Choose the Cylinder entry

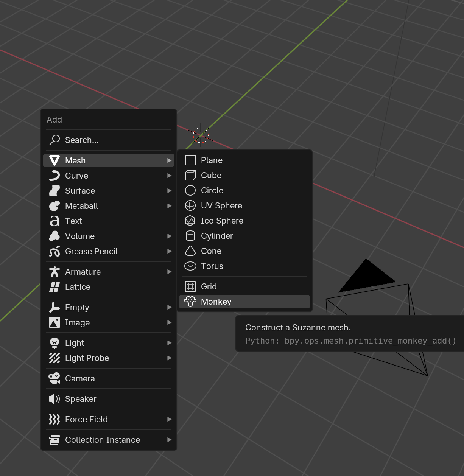coord(244,236)
